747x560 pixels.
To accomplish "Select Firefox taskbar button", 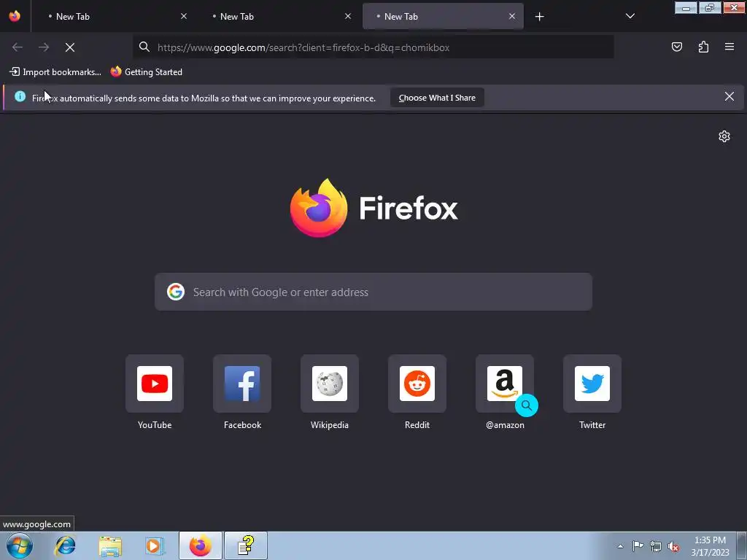I will coord(200,545).
